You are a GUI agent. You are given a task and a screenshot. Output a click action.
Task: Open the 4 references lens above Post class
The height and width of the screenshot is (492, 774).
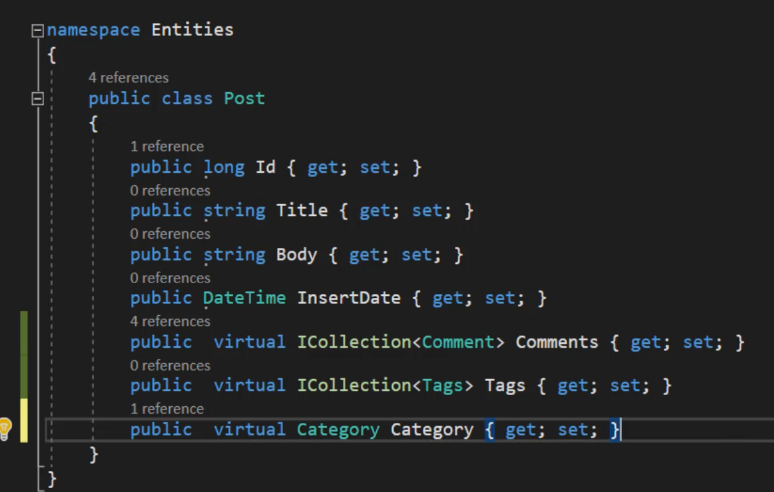coord(128,78)
